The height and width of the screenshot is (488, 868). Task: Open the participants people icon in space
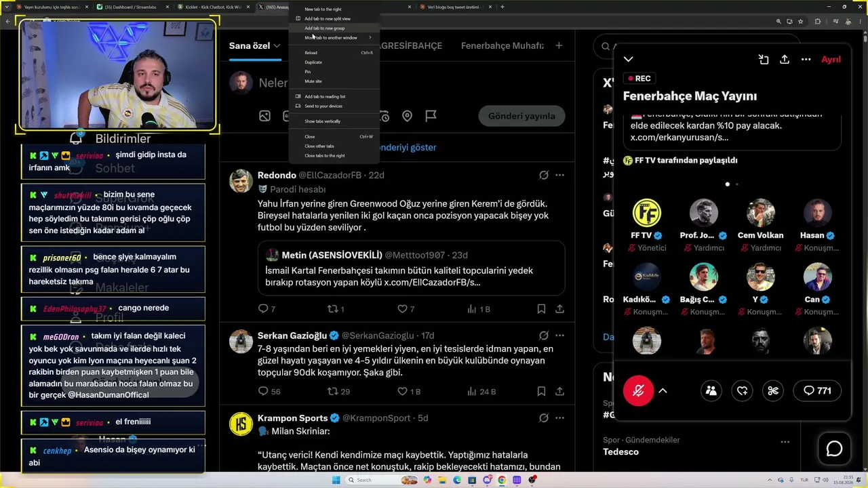[711, 390]
